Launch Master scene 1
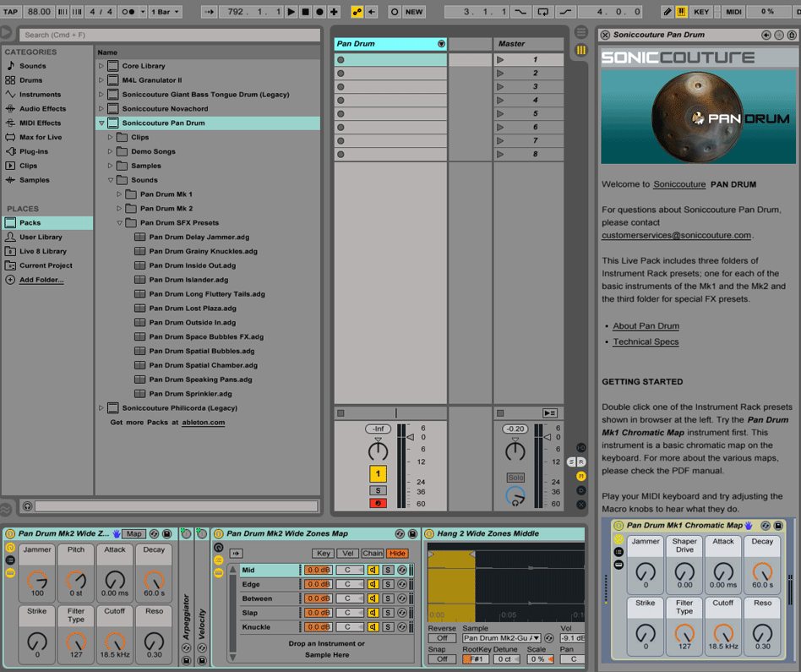 click(500, 60)
